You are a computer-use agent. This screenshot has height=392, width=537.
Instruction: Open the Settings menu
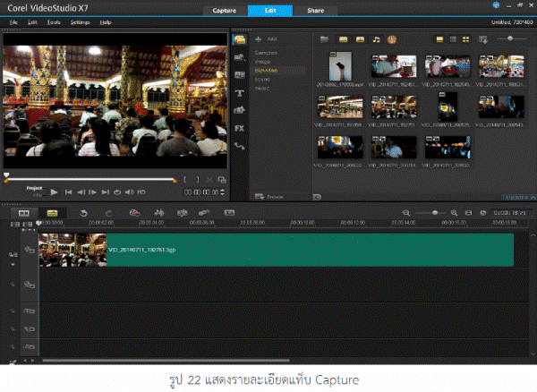click(80, 22)
